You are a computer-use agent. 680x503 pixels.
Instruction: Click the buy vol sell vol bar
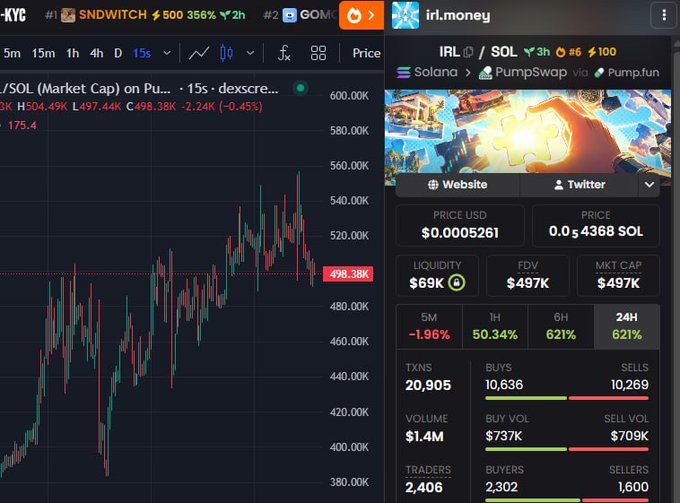[x=567, y=449]
